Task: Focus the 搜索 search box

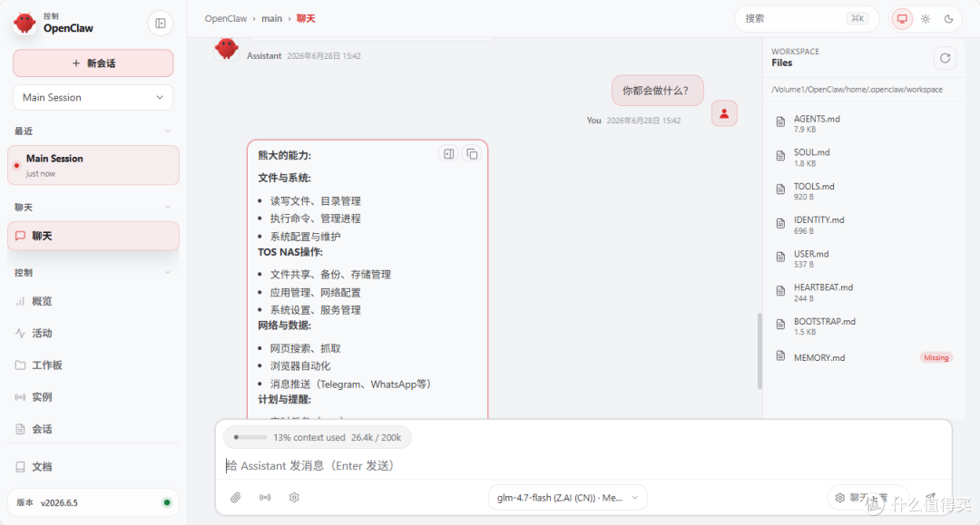Action: coord(807,19)
